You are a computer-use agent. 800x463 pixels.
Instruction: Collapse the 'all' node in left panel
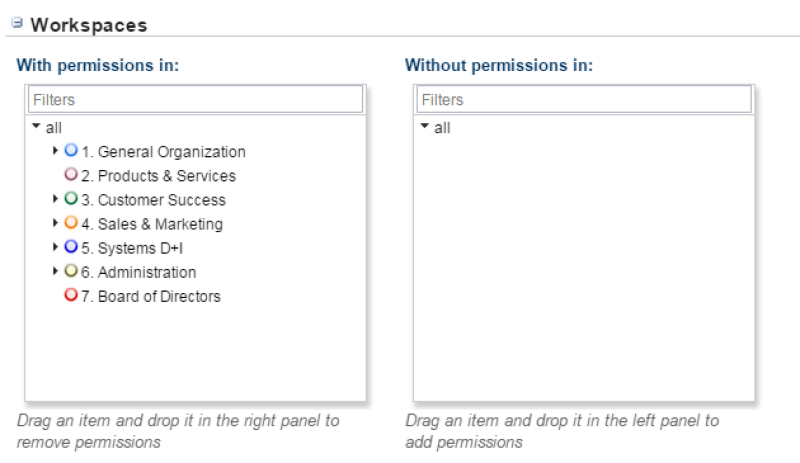pos(36,126)
